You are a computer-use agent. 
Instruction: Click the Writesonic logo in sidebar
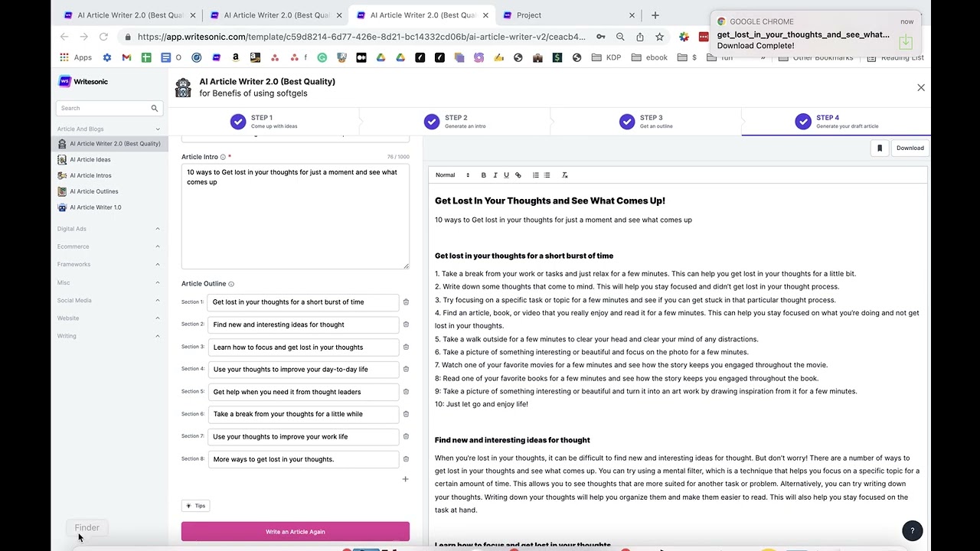(84, 81)
